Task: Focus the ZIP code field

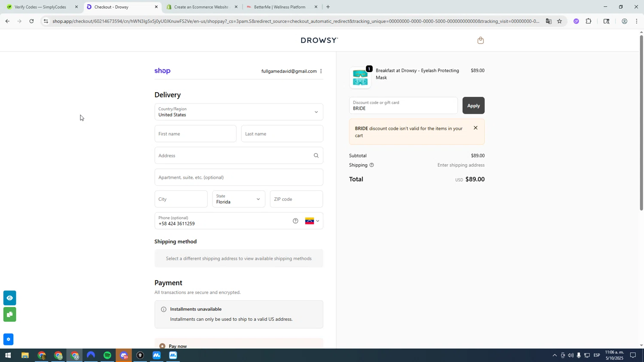Action: coord(297,199)
